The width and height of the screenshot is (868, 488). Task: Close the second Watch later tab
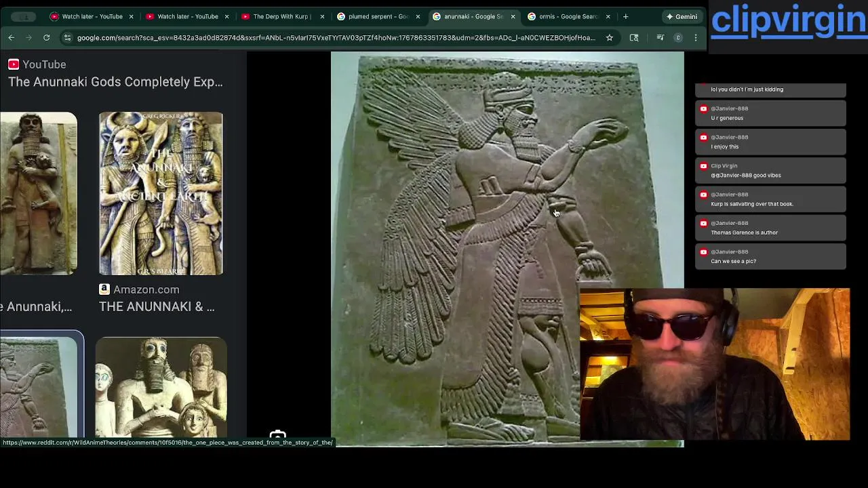coord(227,16)
